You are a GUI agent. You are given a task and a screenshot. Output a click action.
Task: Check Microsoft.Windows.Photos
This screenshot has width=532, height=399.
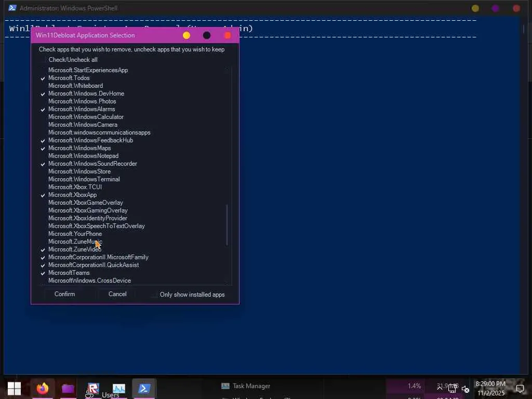(x=43, y=102)
